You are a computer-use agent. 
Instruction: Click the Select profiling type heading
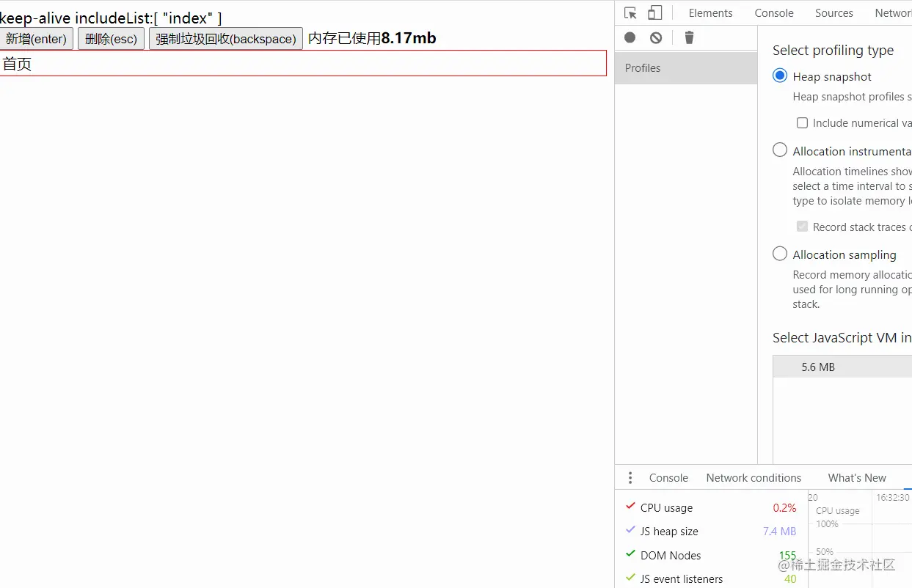[833, 51]
